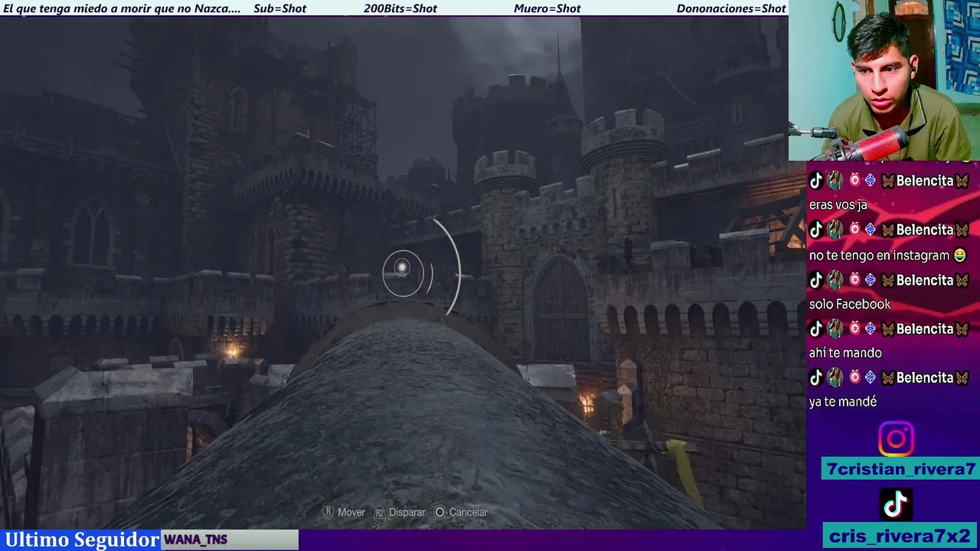Click the '200Bits=Shot' banner text

(x=400, y=8)
